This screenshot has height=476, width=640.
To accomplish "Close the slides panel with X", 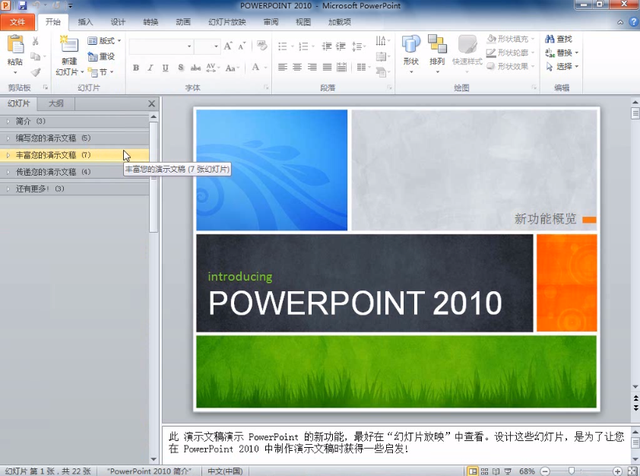I will tap(152, 103).
